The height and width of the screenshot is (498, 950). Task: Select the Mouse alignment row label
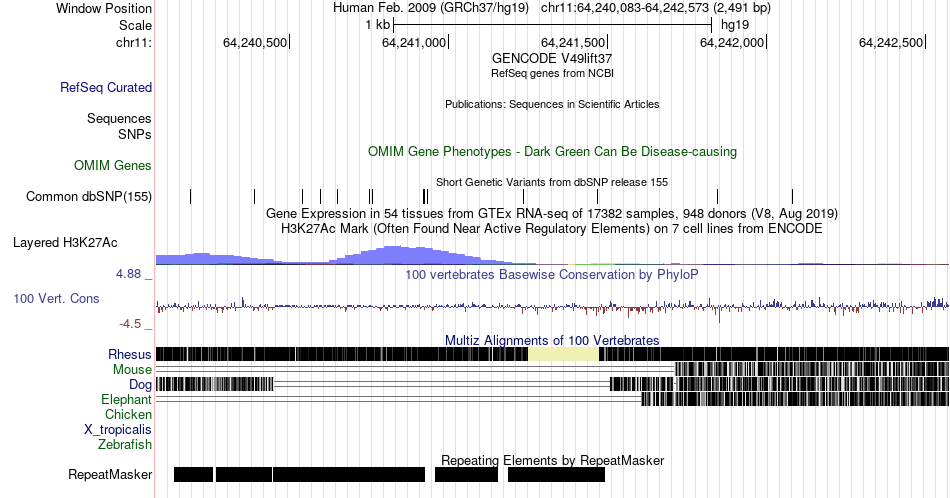pos(132,369)
